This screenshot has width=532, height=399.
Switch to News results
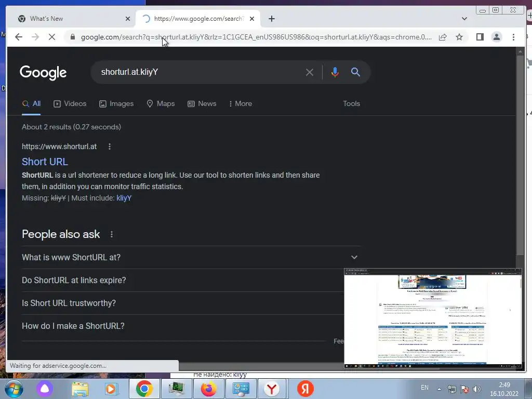[x=202, y=104]
